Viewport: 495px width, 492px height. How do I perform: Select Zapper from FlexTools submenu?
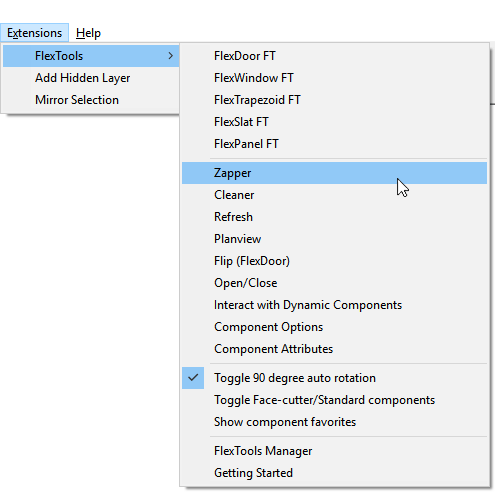(334, 173)
